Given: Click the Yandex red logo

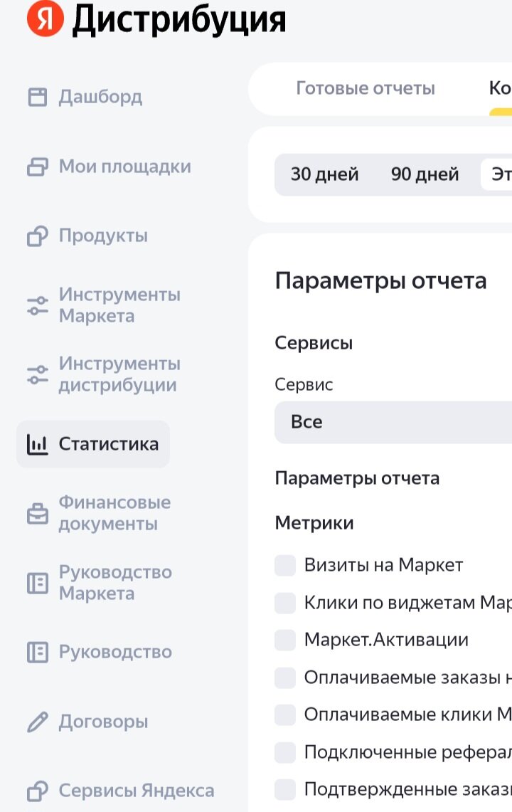Looking at the screenshot, I should tap(40, 19).
